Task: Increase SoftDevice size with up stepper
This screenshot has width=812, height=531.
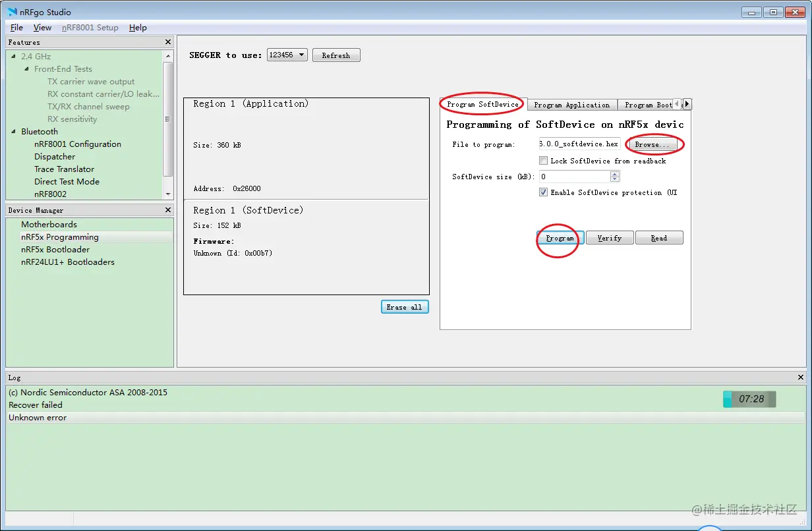Action: pyautogui.click(x=615, y=174)
